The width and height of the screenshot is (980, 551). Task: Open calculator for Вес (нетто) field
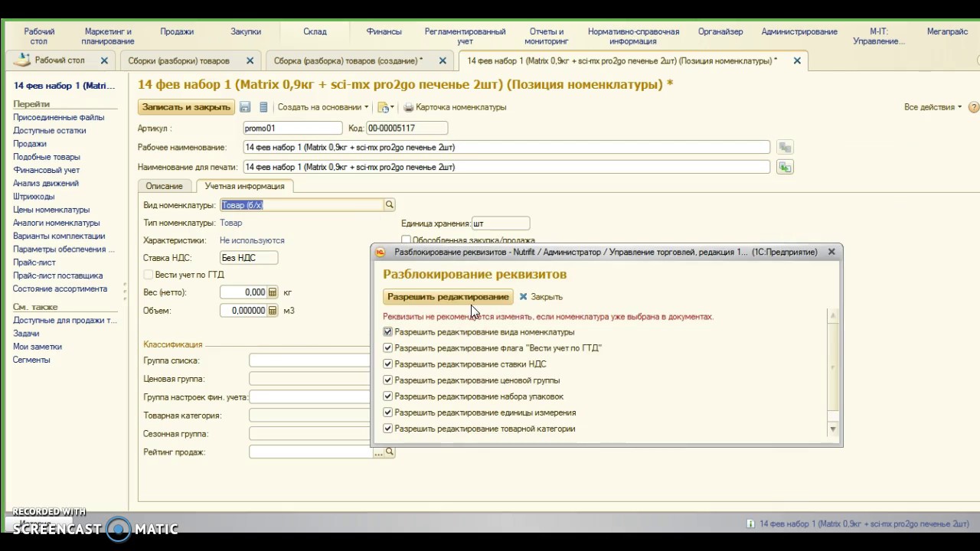tap(272, 292)
